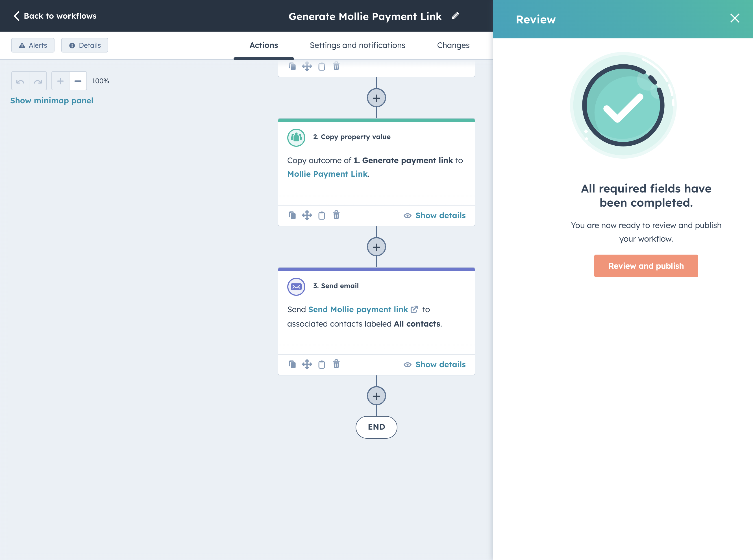The height and width of the screenshot is (560, 753).
Task: Click the Copy property value action icon
Action: tap(296, 137)
